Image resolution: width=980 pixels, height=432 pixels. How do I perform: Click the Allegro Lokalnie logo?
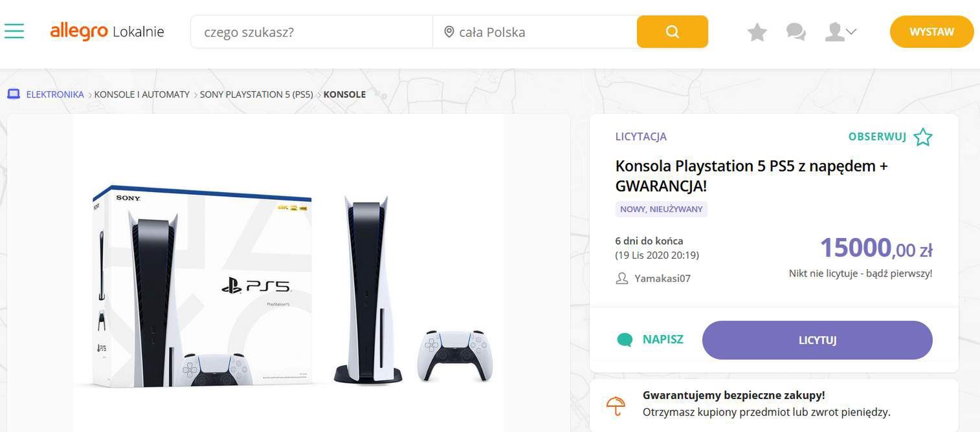pos(107,31)
